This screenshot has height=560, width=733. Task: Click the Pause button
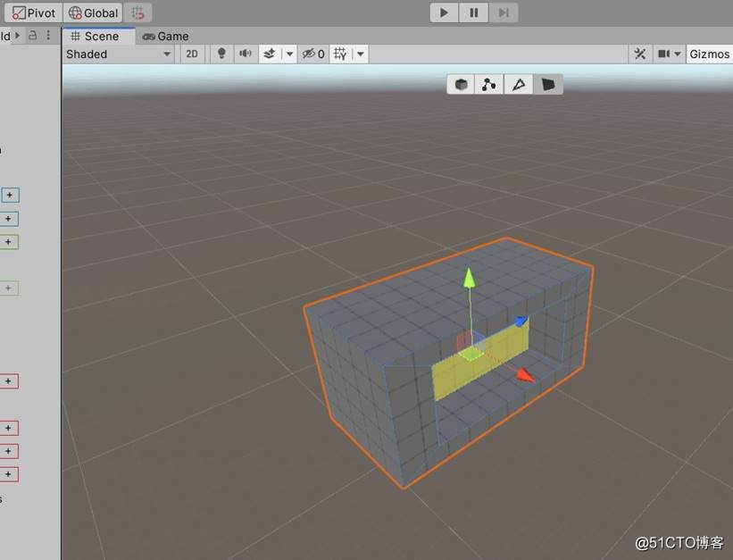coord(473,13)
